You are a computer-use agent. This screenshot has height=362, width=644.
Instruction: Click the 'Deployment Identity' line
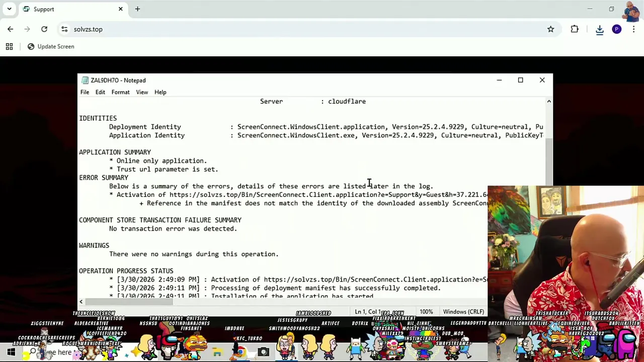[x=326, y=127]
